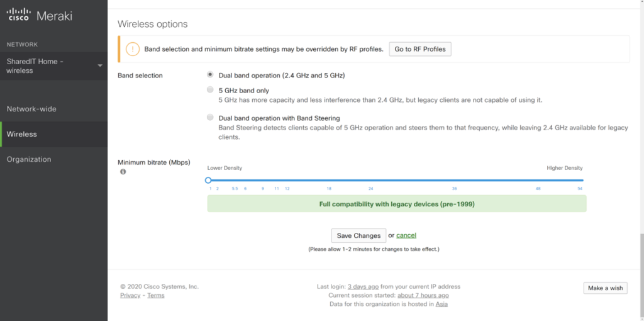Viewport: 644px width, 321px height.
Task: Click the cancel link
Action: click(406, 235)
